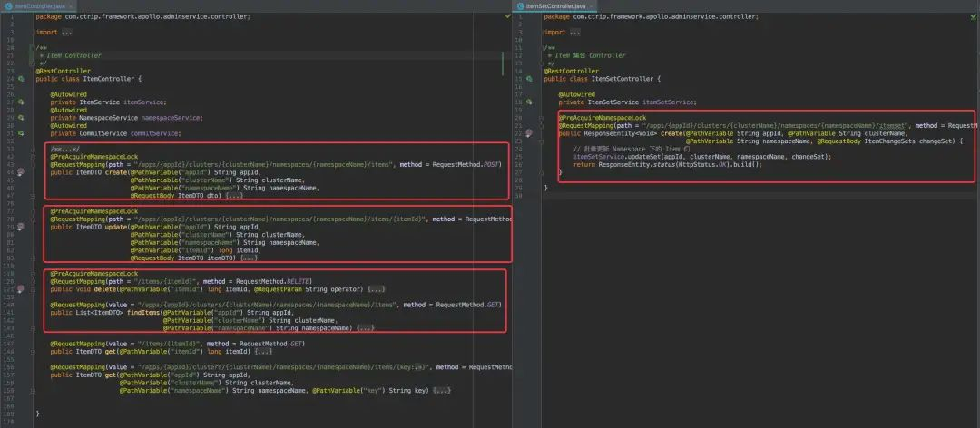Screen dimensions: 980x428
Task: Expand folded imports in ItemSetController.java
Action: [575, 33]
